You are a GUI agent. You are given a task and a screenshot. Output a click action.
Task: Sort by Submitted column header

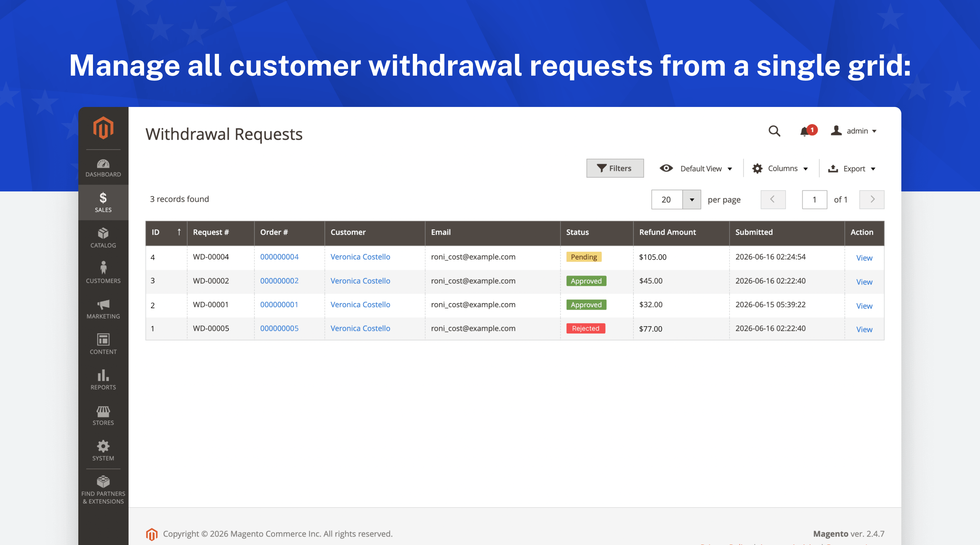[x=787, y=233]
